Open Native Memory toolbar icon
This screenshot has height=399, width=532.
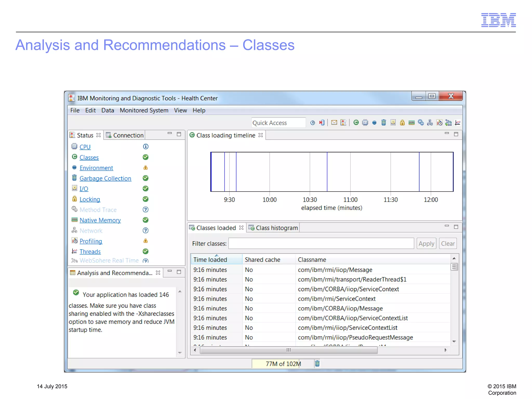pos(411,123)
